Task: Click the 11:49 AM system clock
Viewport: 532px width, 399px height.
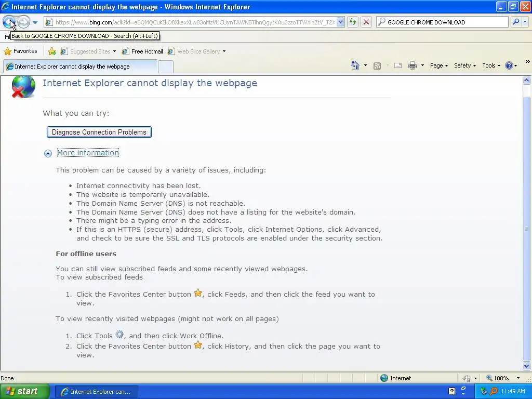Action: click(513, 391)
